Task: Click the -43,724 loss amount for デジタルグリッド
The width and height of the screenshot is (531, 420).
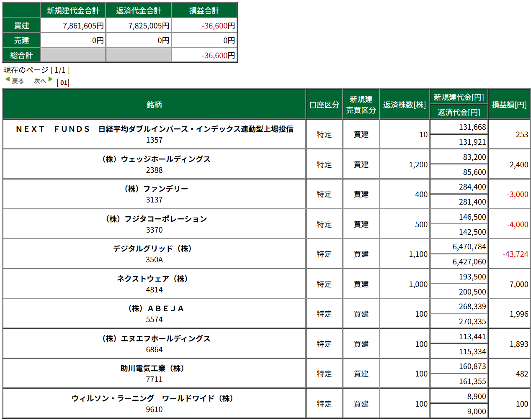Action: point(515,254)
